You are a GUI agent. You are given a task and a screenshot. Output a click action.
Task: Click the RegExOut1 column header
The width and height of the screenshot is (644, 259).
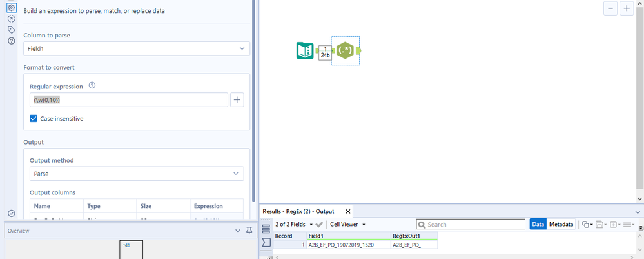pos(414,236)
